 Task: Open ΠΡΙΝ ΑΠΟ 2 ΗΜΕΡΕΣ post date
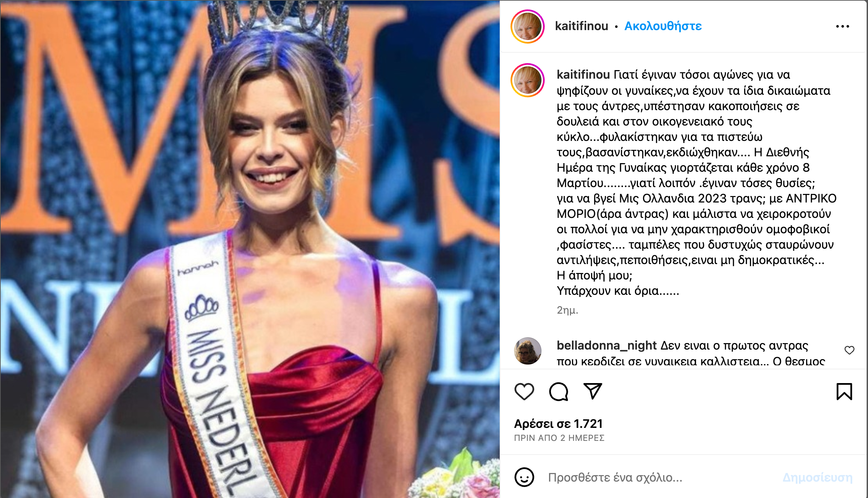(559, 438)
